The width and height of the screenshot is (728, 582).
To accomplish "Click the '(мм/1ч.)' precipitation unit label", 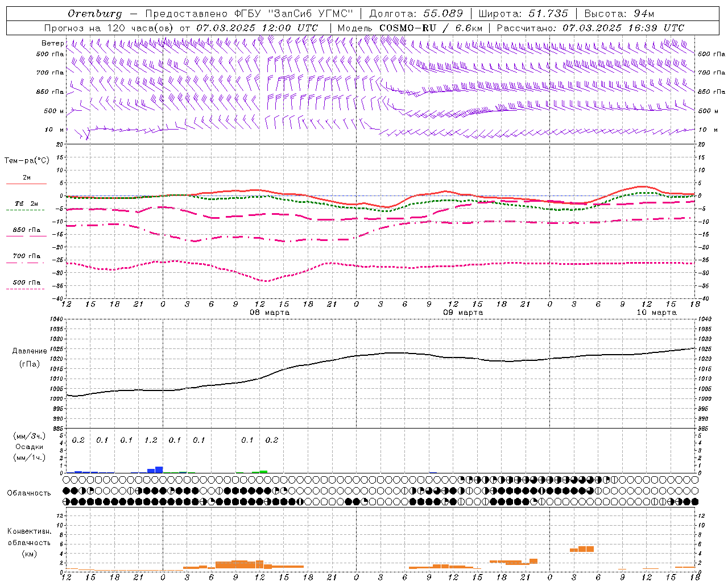I will (x=29, y=458).
